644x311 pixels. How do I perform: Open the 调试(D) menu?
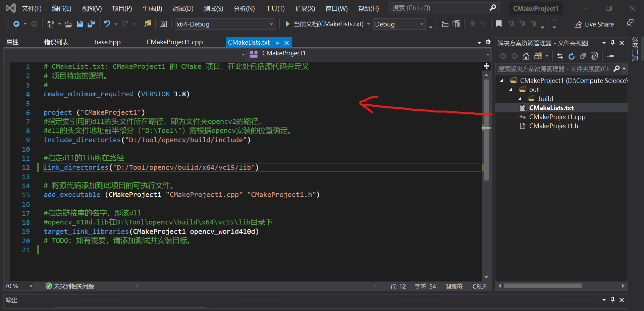tap(183, 8)
